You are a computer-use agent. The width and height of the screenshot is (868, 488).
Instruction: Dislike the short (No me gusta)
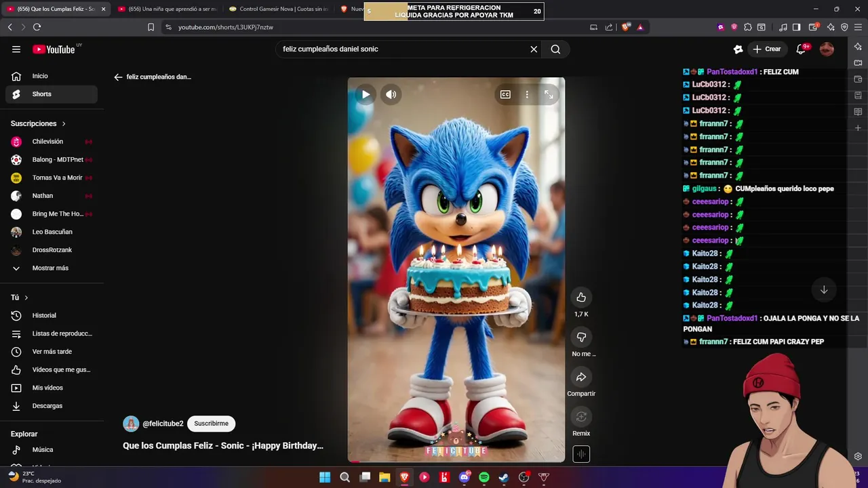[581, 337]
